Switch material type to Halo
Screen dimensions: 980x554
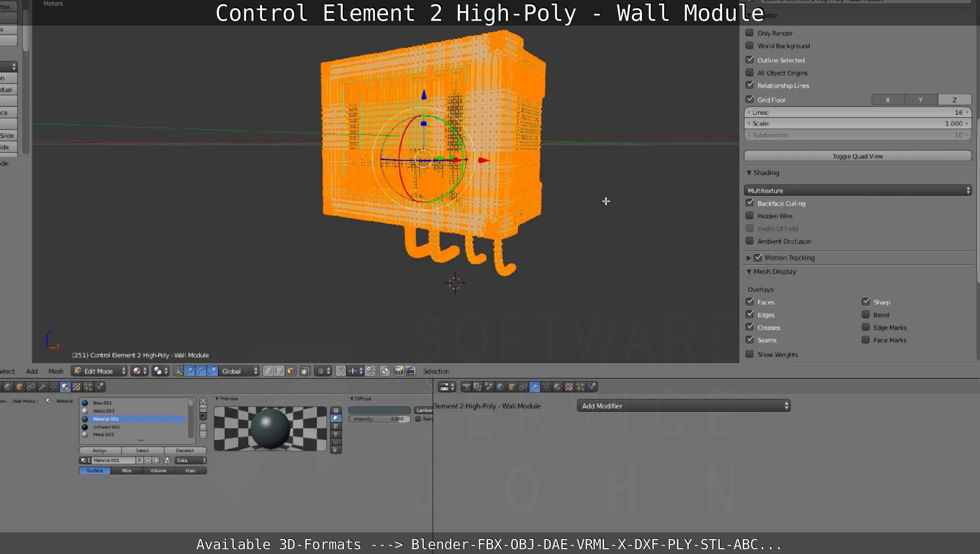tap(191, 471)
